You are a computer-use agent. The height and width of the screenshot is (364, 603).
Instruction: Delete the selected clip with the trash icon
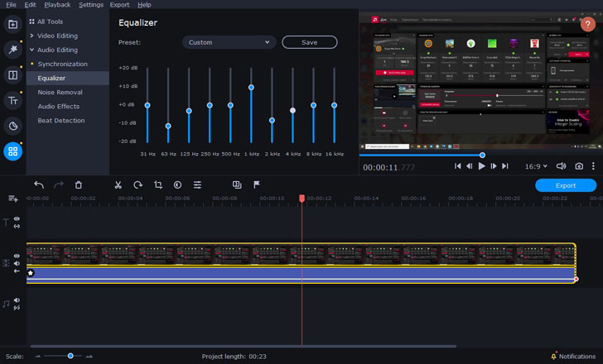tap(79, 185)
